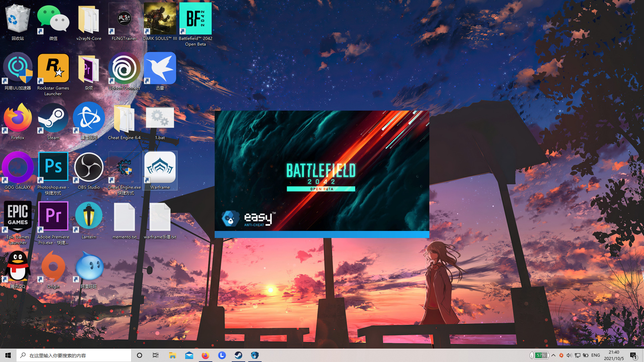Open Photoshop.exe shortcut
Screen dimensions: 644x362
pyautogui.click(x=53, y=173)
